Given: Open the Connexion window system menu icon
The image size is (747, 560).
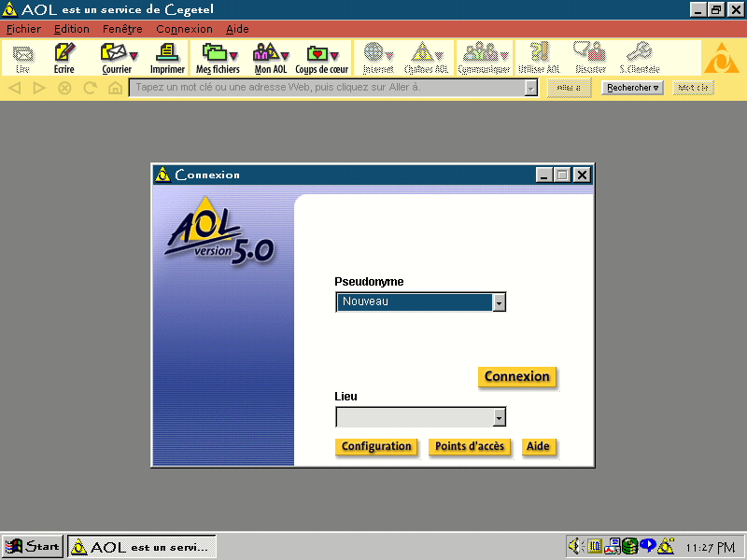Looking at the screenshot, I should tap(163, 175).
